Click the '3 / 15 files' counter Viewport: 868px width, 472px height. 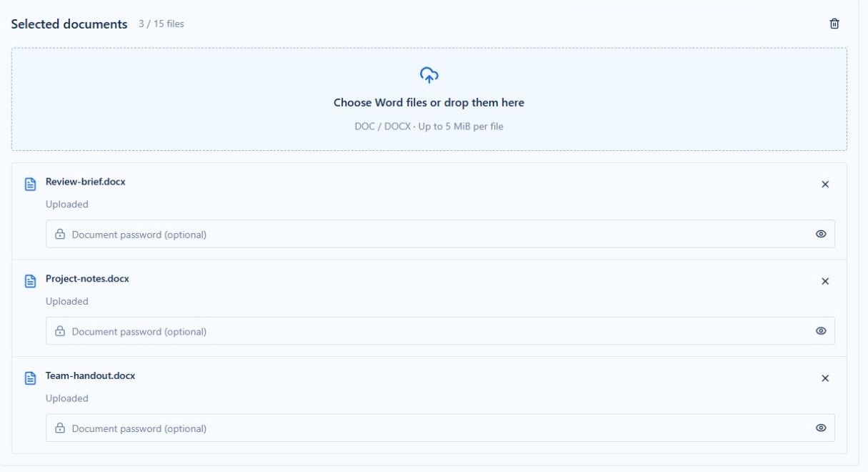161,24
